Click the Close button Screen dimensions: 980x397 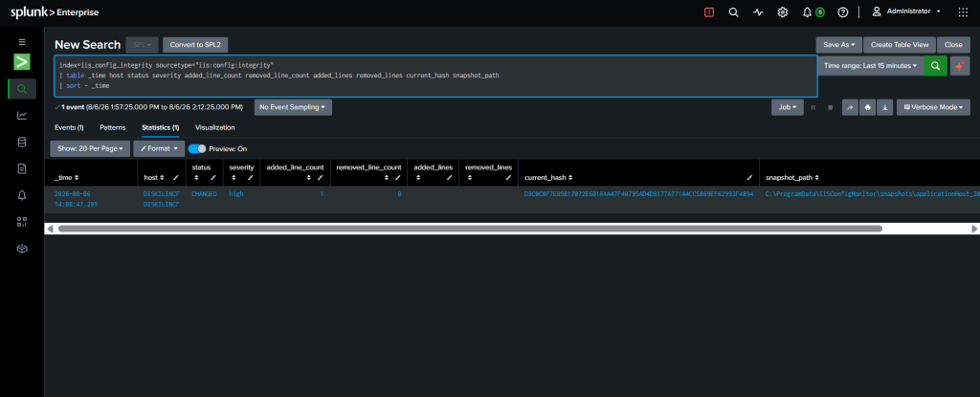pos(953,45)
